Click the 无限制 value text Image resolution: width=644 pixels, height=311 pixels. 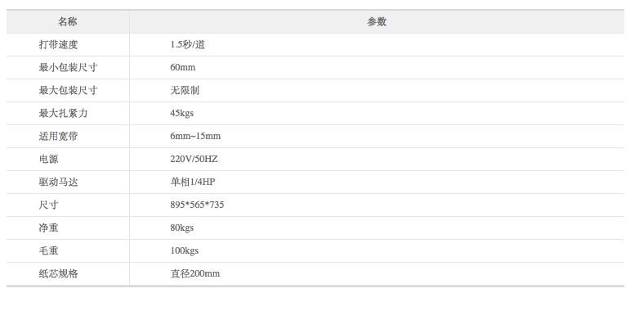coord(185,91)
